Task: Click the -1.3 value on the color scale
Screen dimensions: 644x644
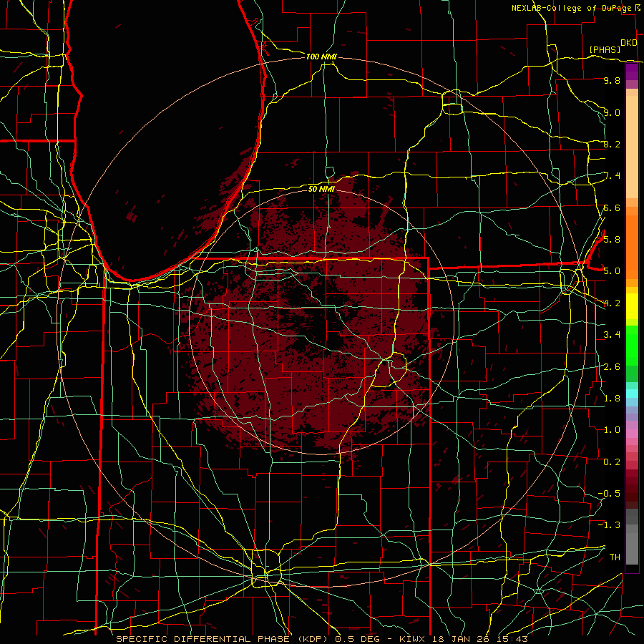Action: click(609, 525)
